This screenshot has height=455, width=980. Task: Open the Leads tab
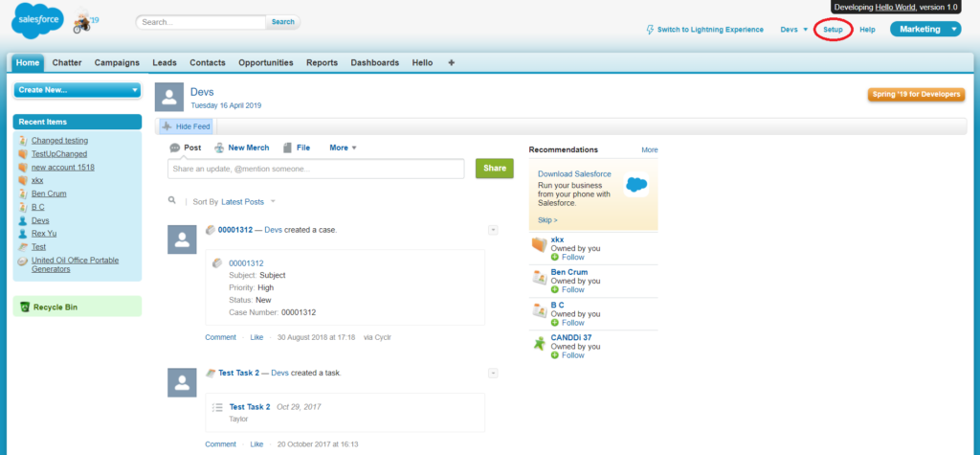[165, 62]
